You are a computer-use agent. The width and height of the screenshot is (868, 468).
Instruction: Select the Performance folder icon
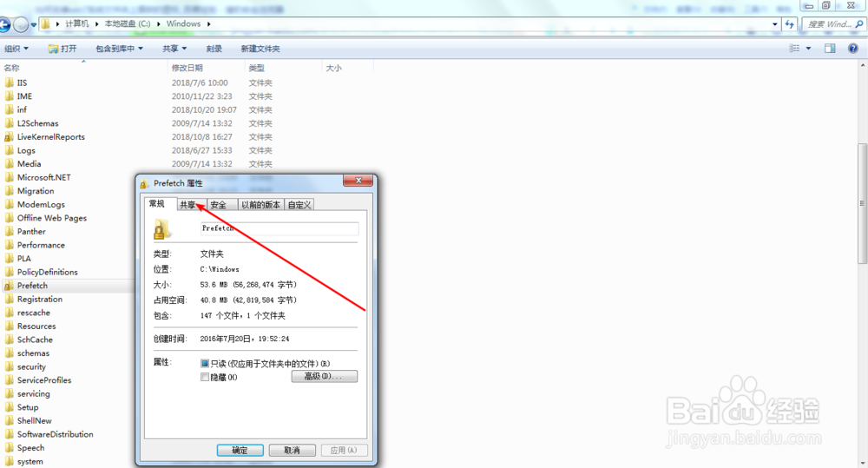point(9,245)
